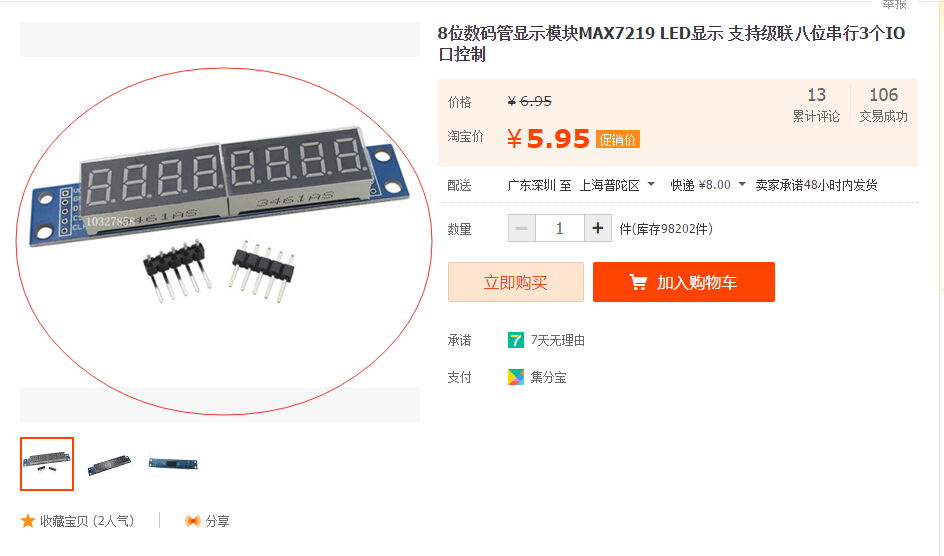Image resolution: width=944 pixels, height=556 pixels.
Task: Click the colorful Jifenbao payment icon
Action: click(x=516, y=377)
